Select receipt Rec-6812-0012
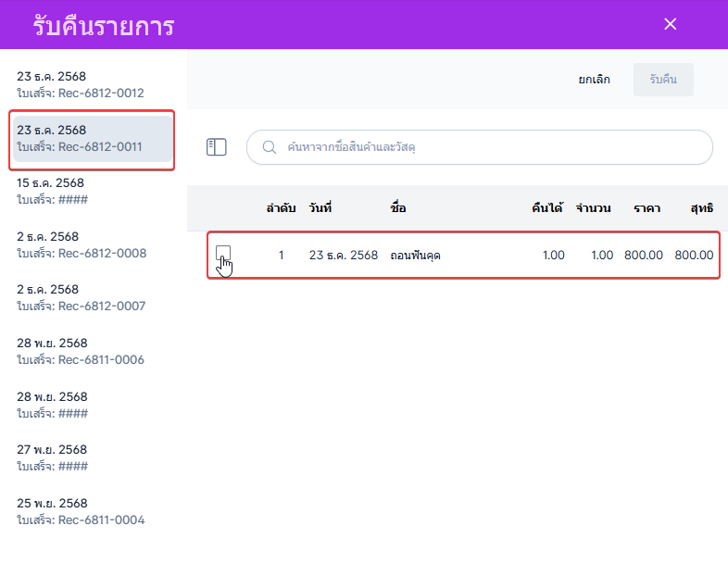Screen dimensions: 728x563 (93, 84)
